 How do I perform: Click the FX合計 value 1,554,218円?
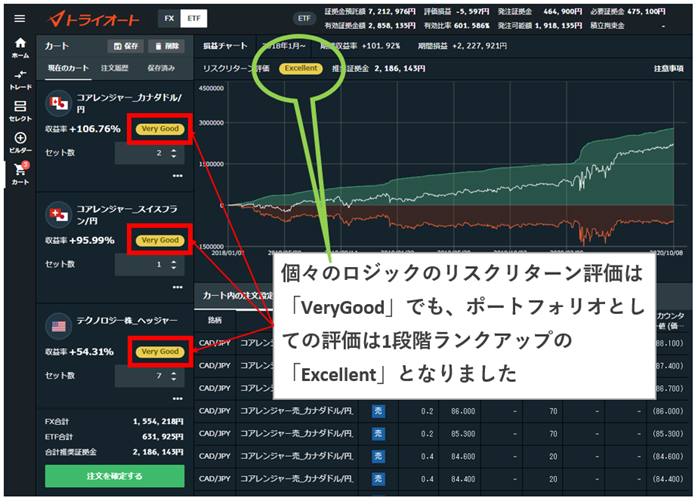tap(158, 421)
